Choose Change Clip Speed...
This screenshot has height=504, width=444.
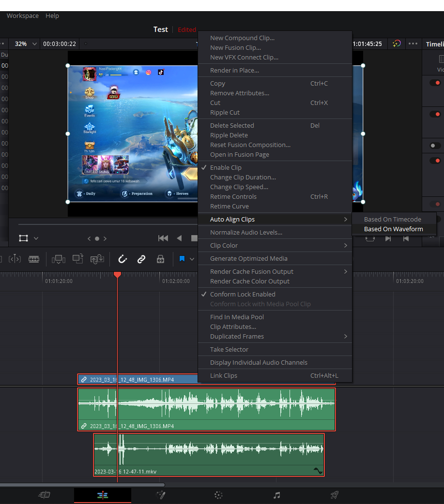[275, 187]
